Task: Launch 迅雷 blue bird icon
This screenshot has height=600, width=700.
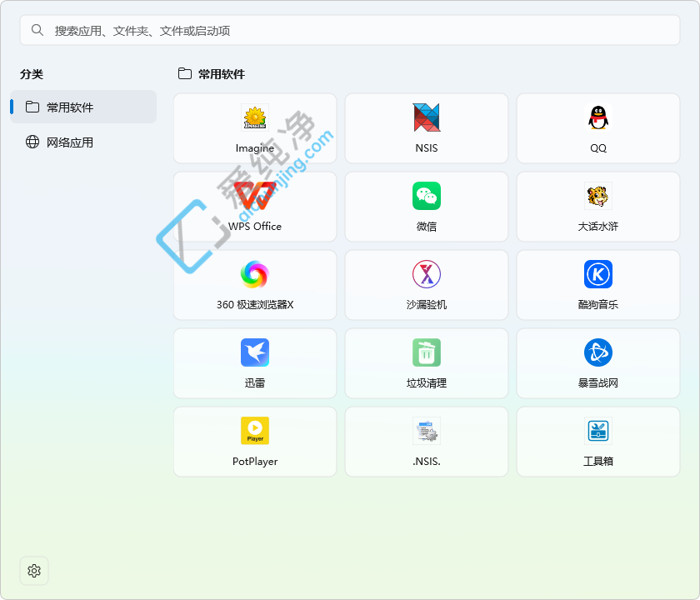Action: [x=255, y=352]
